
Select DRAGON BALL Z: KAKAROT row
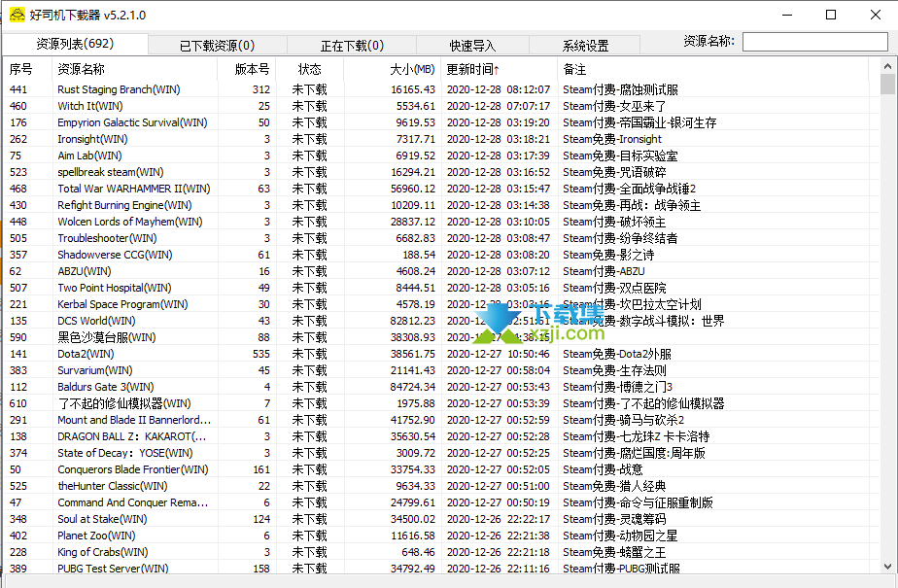[x=442, y=436]
